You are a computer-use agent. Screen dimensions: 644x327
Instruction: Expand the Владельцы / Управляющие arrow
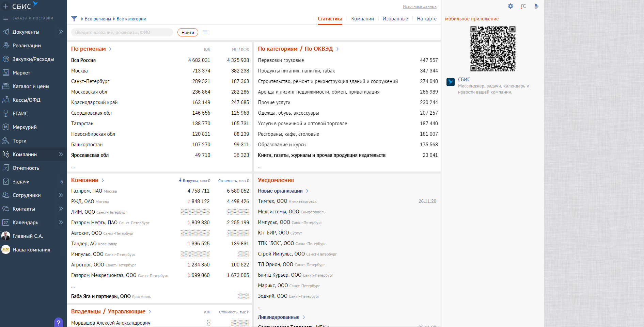click(150, 312)
